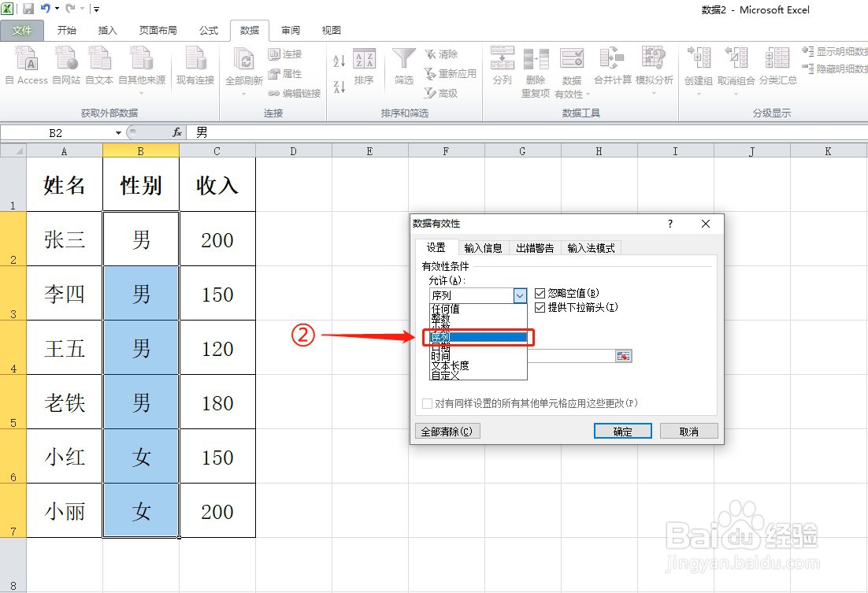Click cell B2 in the name box
Screen dimensions: 868x593
coord(55,132)
